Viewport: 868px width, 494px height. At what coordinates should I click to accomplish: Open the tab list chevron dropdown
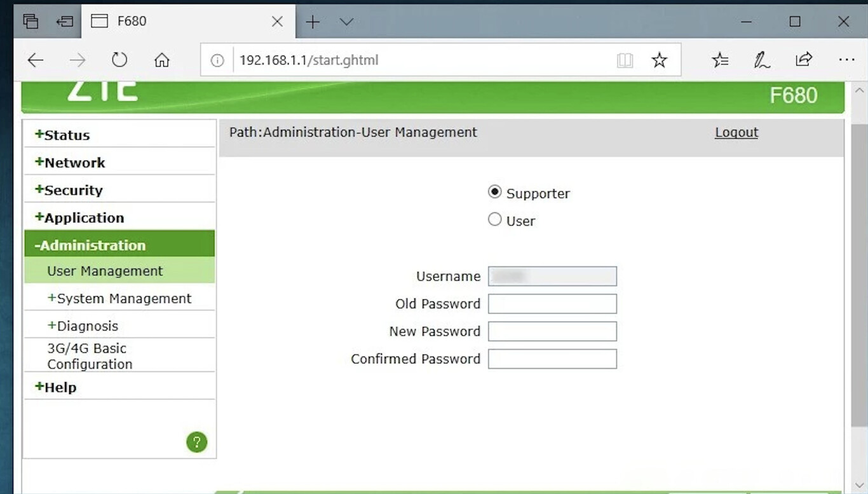[x=346, y=22]
